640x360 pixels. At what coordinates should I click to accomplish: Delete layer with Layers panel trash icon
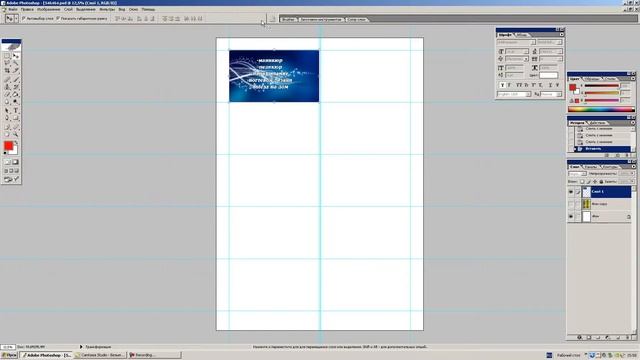point(628,337)
